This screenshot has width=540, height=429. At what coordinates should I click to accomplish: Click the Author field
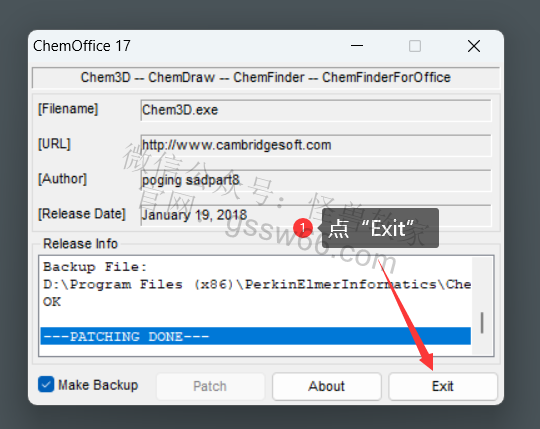coord(316,180)
